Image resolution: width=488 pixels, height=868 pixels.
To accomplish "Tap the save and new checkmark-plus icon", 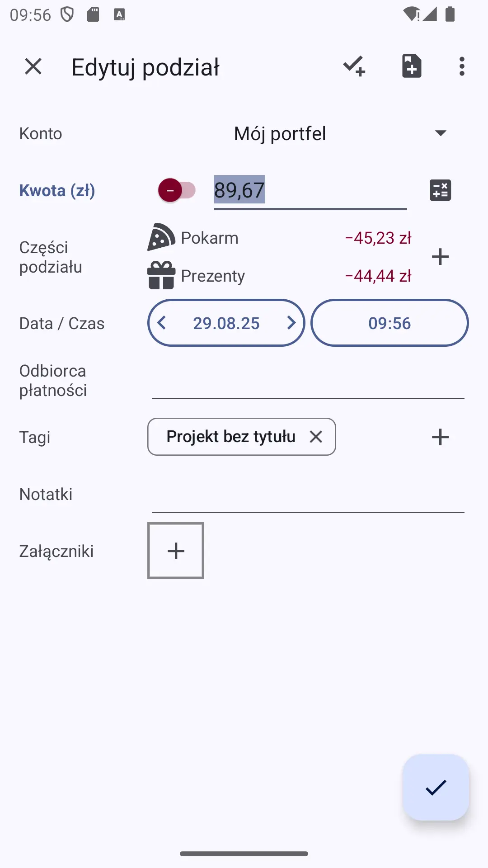I will point(354,66).
